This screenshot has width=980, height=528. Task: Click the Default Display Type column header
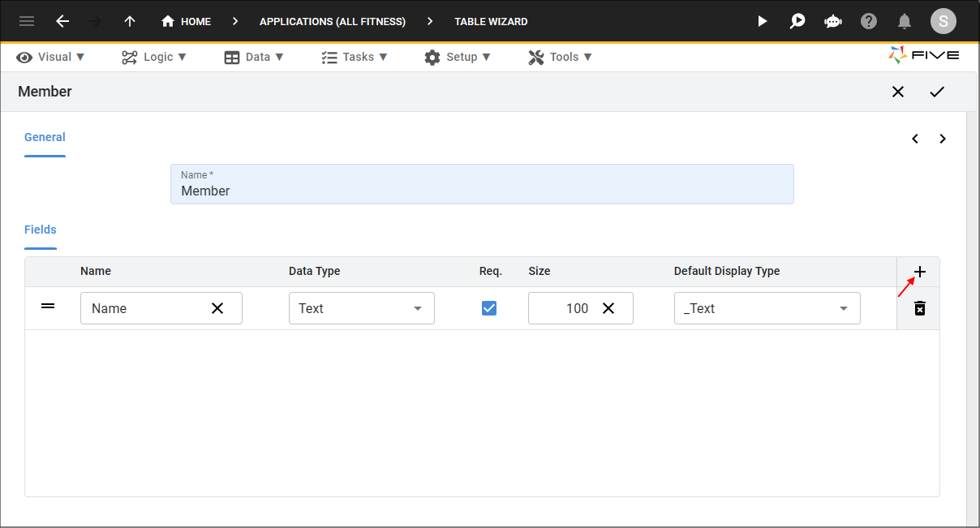pyautogui.click(x=727, y=271)
